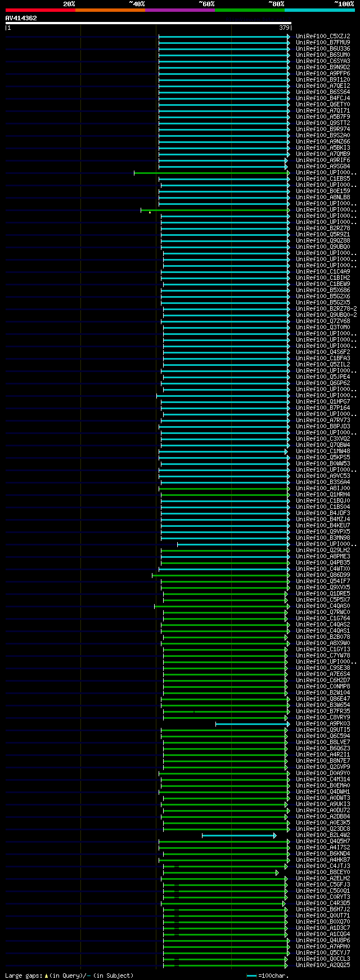
Task: Select label UniRef100_B7FR35
Action: tap(323, 711)
